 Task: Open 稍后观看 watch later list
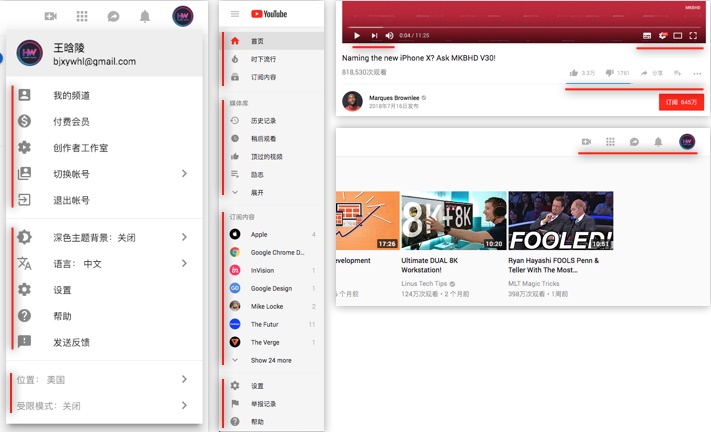tap(273, 139)
